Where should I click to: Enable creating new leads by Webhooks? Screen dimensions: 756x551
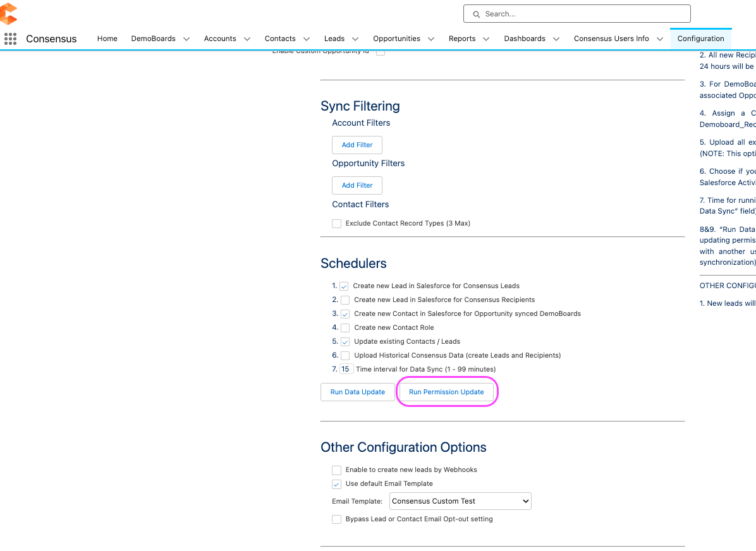[336, 470]
